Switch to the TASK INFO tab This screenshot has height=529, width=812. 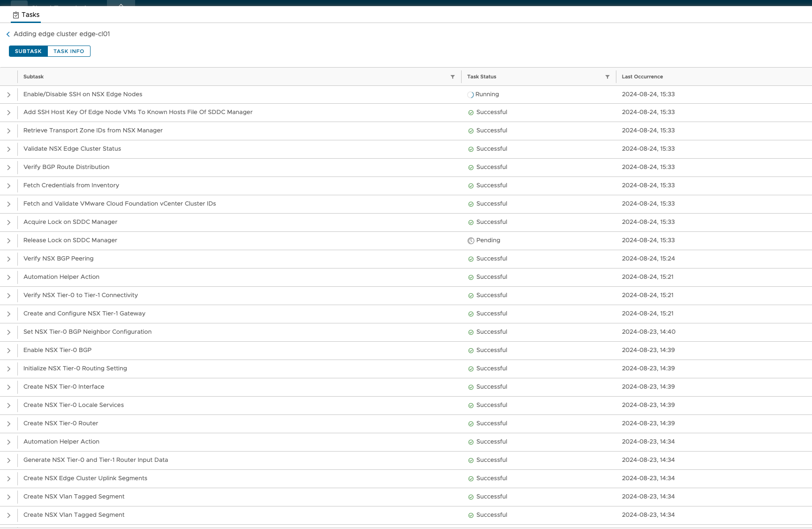point(69,51)
